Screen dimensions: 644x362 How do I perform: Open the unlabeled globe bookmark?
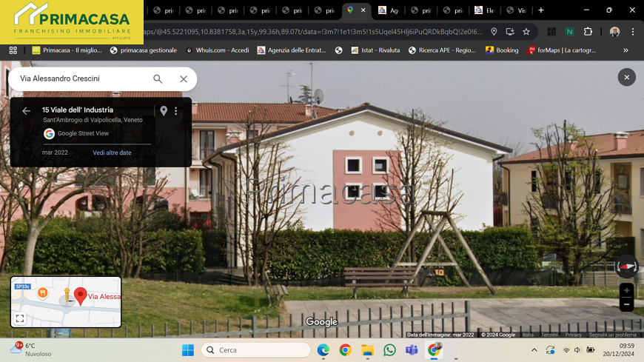click(338, 50)
